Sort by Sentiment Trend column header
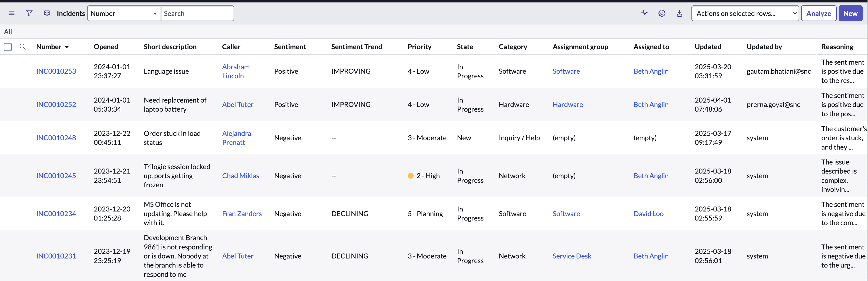Viewport: 868px width, 281px height. pyautogui.click(x=357, y=47)
